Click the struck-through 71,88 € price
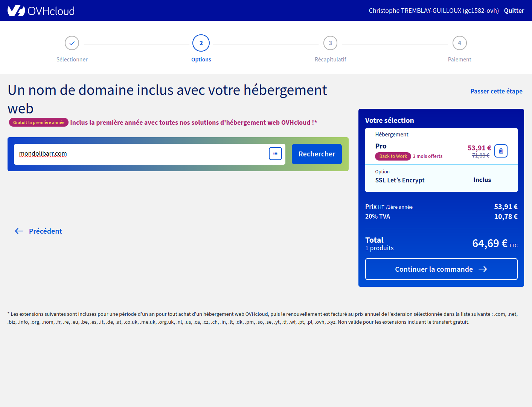Screen dimensions: 532x407 click(481, 156)
